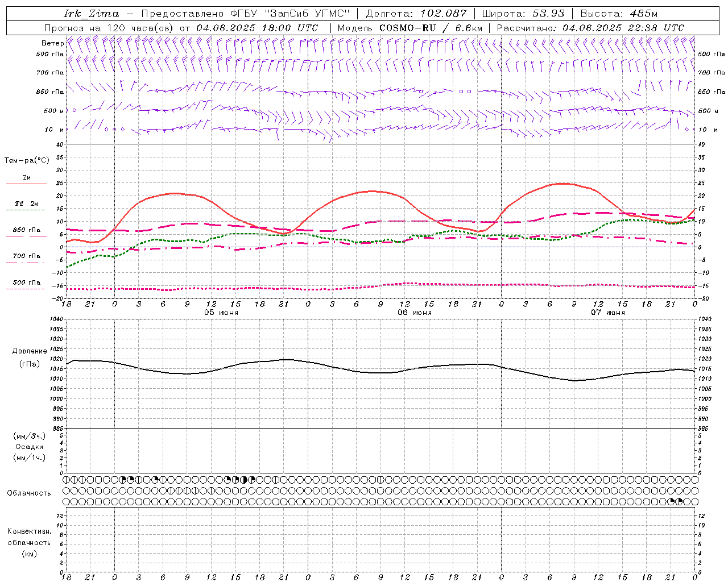The width and height of the screenshot is (728, 582).
Task: Click the 40 value on left temperature axis
Action: tap(59, 144)
